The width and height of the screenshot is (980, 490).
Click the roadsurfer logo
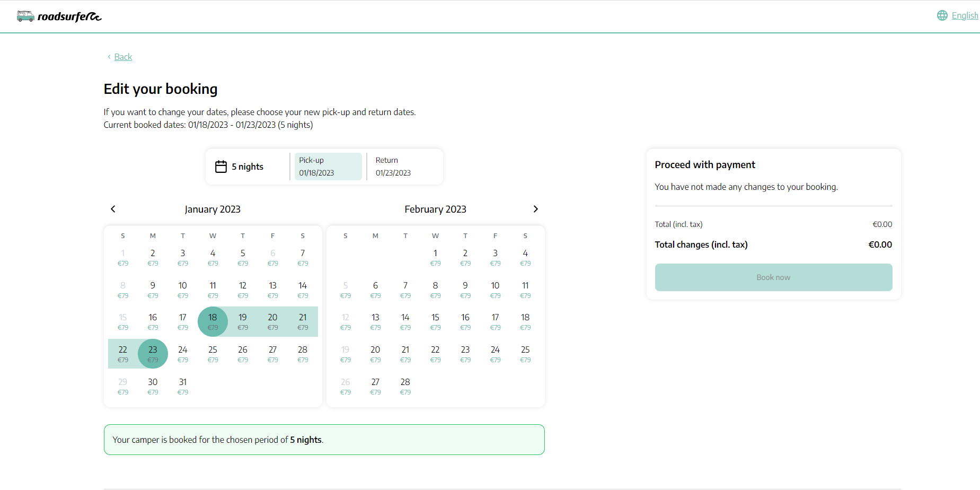click(x=59, y=16)
